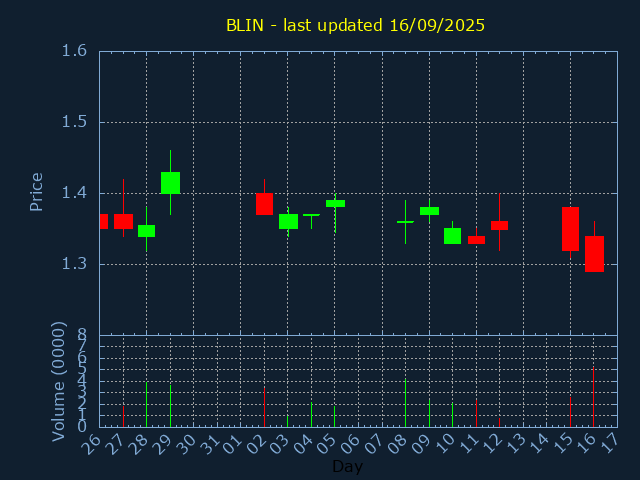Pick the red candlestick body for day 15
Viewport: 640px width, 480px height.
click(570, 229)
